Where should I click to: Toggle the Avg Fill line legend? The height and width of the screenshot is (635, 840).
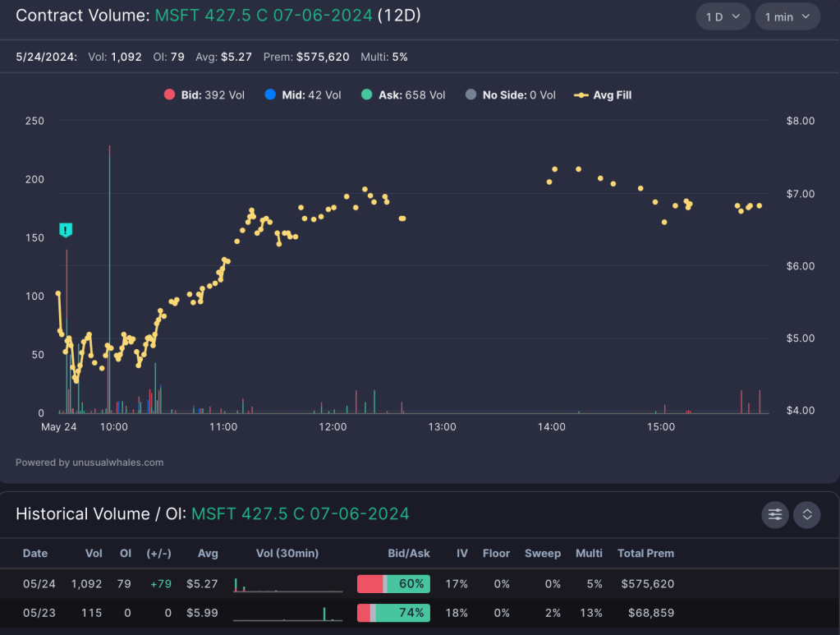pyautogui.click(x=603, y=95)
